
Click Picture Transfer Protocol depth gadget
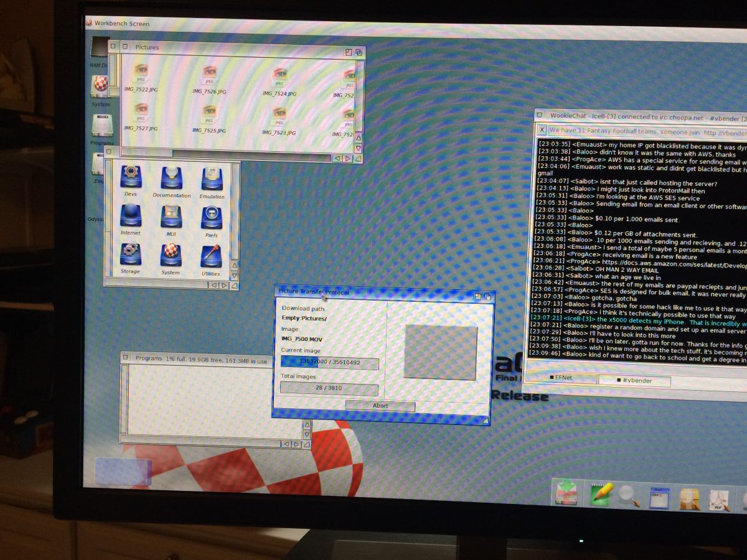click(487, 297)
